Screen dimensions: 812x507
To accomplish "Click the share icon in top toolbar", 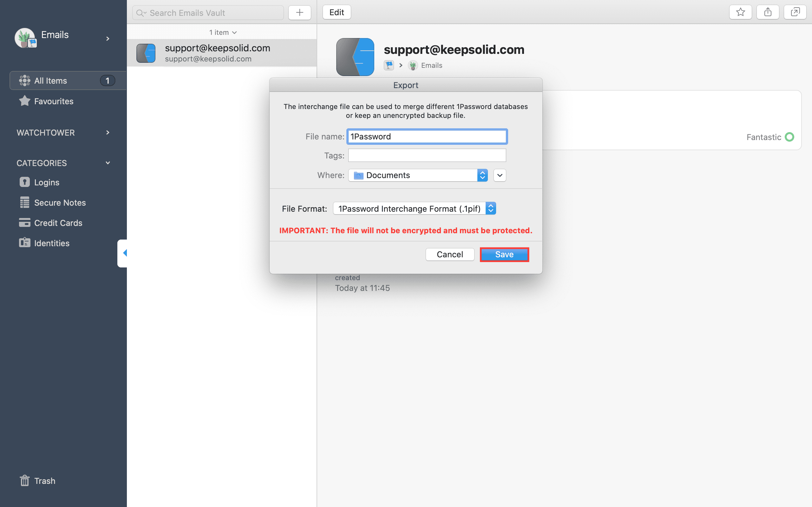I will click(x=768, y=12).
